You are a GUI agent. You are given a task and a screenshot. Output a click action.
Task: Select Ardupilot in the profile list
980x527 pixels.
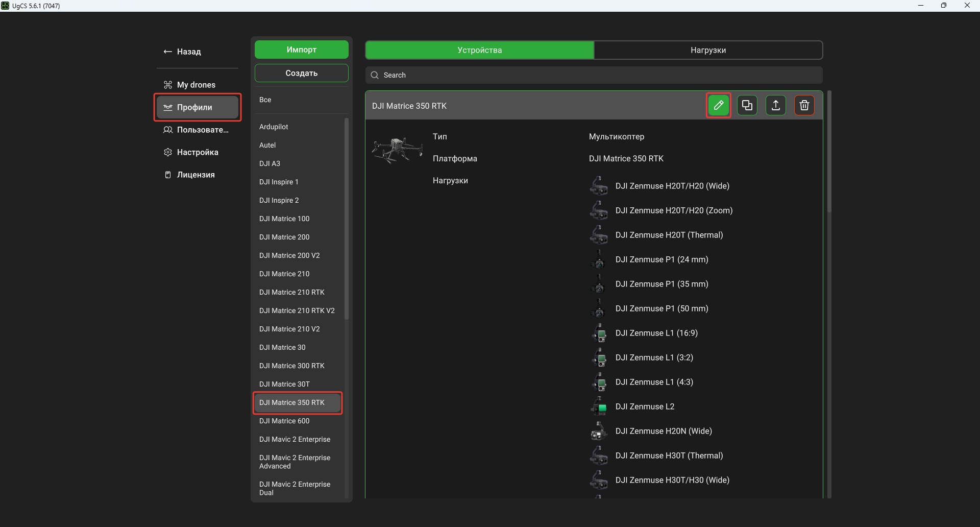tap(299, 127)
